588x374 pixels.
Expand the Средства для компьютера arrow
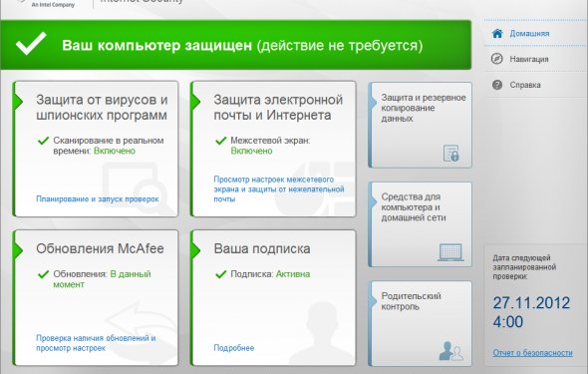(373, 201)
